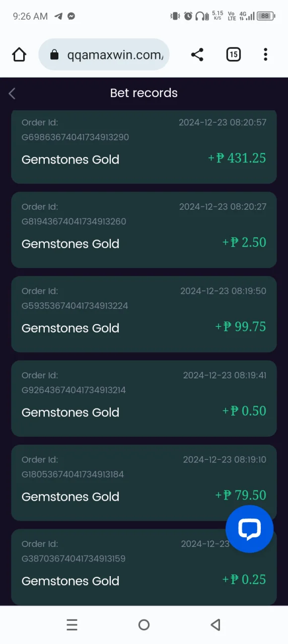This screenshot has width=288, height=644.
Task: Tap the lock icon beside the URL
Action: click(x=54, y=55)
